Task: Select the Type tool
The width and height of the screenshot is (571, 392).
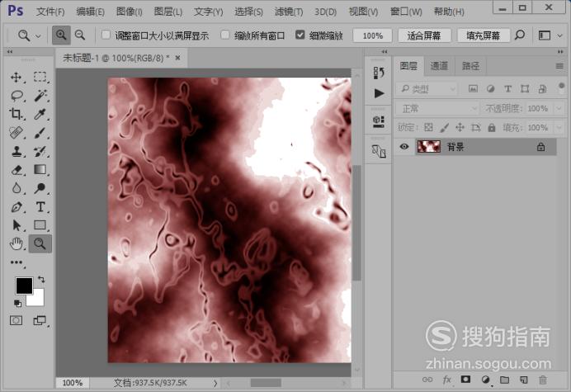Action: point(40,207)
